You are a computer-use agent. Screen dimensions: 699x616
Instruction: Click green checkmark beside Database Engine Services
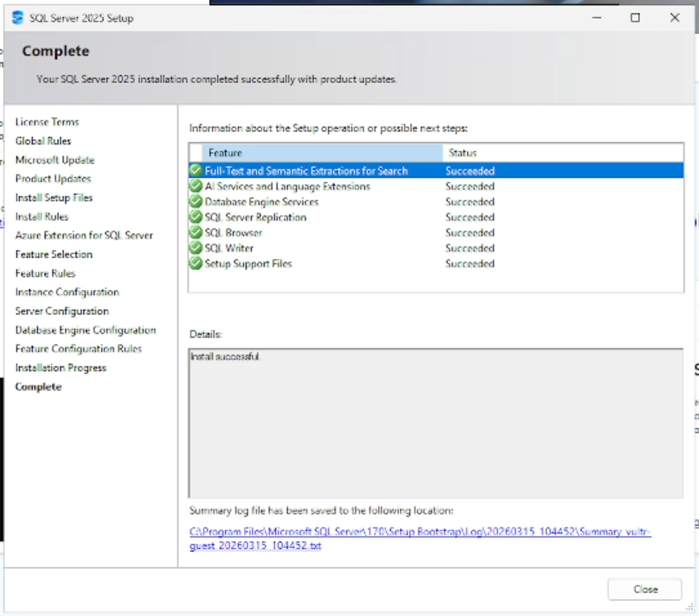(x=196, y=201)
